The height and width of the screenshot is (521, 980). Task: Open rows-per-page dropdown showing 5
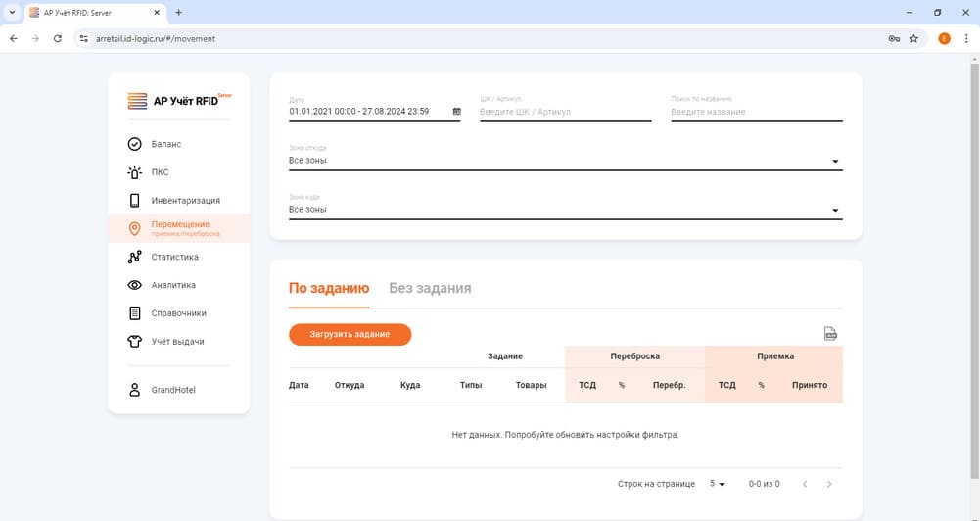pyautogui.click(x=718, y=484)
